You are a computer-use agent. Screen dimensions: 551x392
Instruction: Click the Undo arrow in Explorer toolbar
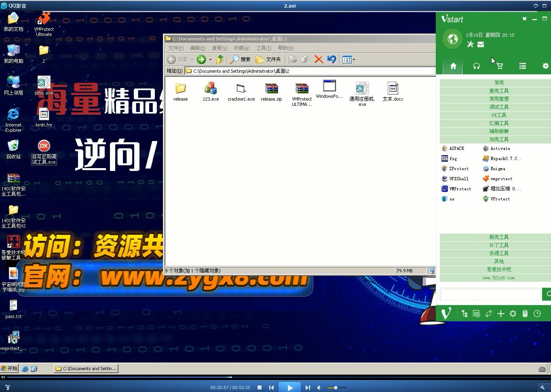[331, 59]
